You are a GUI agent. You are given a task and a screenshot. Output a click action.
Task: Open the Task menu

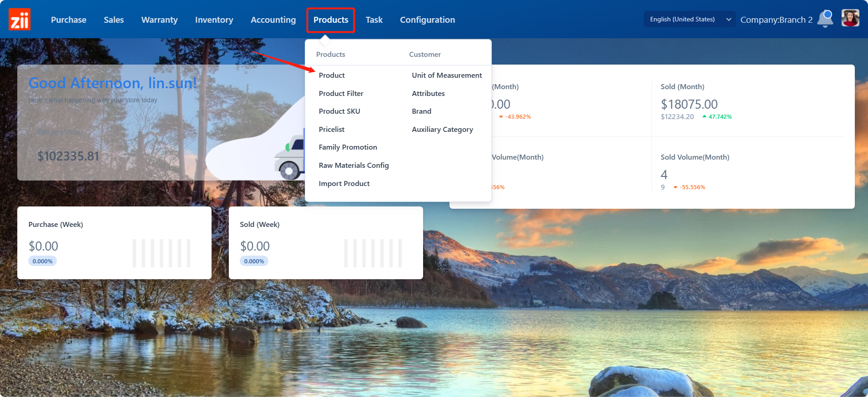coord(374,20)
